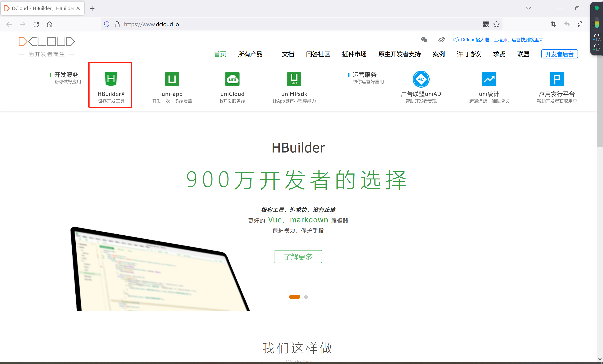Select the second gray carousel dot
Image resolution: width=603 pixels, height=364 pixels.
pos(306,297)
